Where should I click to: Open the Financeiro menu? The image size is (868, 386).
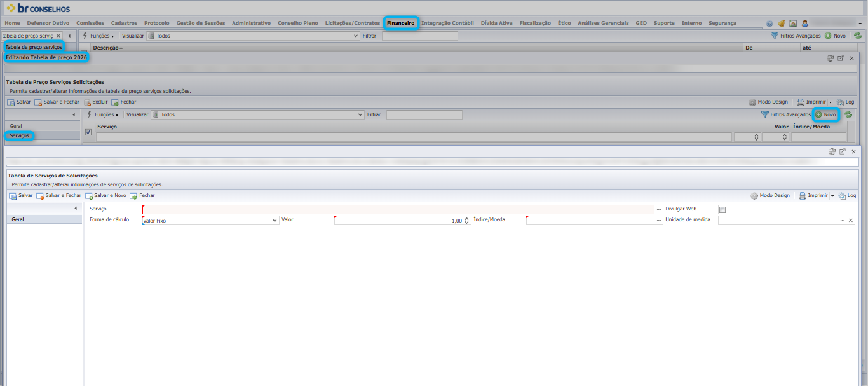tap(401, 23)
